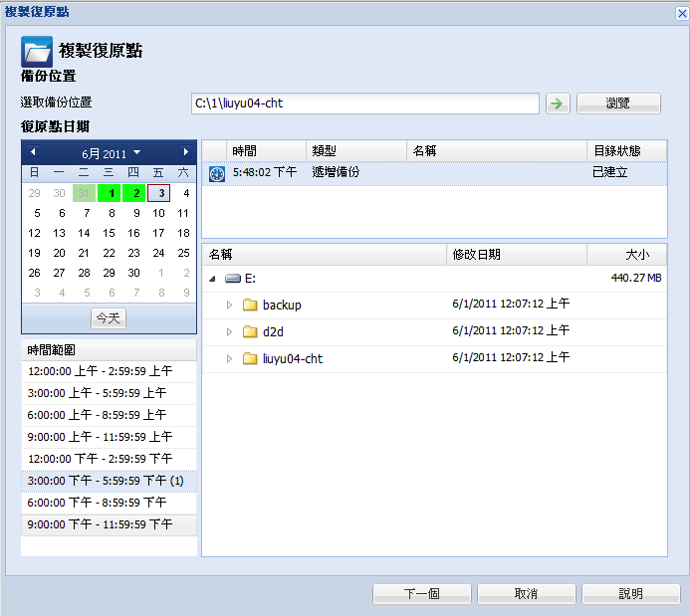Click the 已建立 catalog status cell

(x=610, y=172)
